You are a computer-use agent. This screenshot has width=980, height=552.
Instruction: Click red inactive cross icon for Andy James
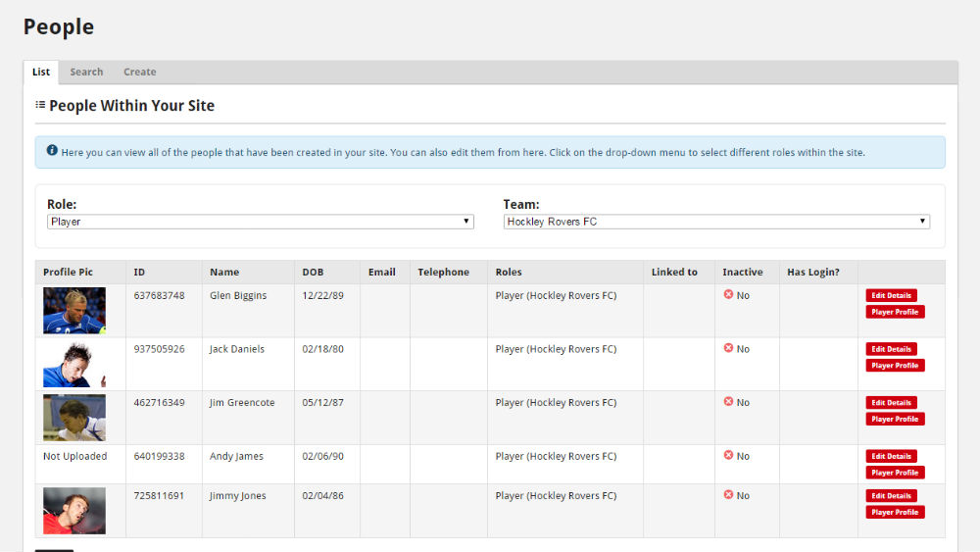[x=728, y=455]
